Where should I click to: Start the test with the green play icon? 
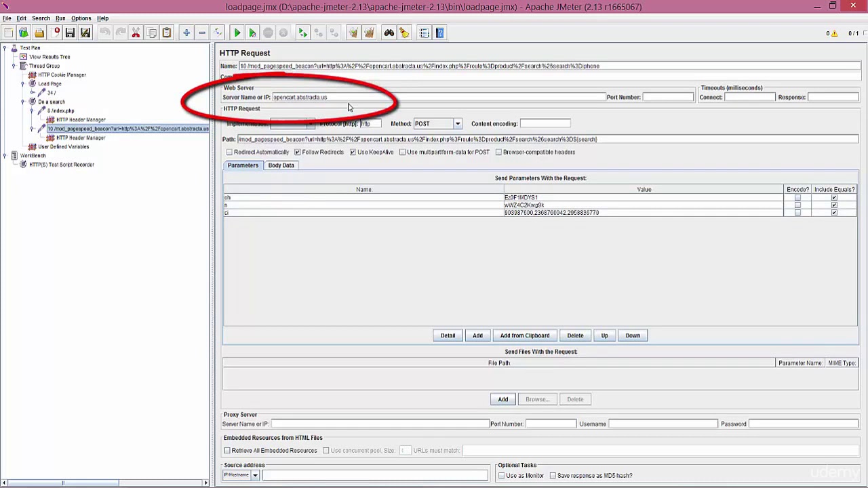point(237,33)
